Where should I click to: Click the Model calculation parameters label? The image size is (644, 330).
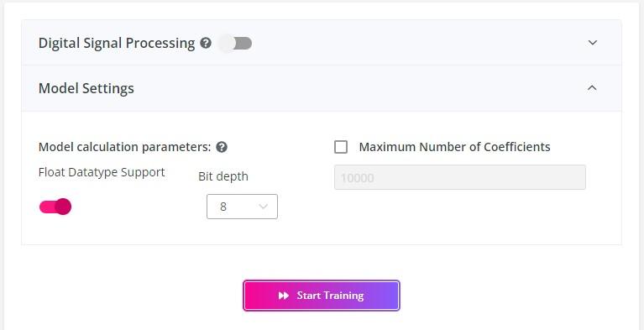click(x=125, y=147)
